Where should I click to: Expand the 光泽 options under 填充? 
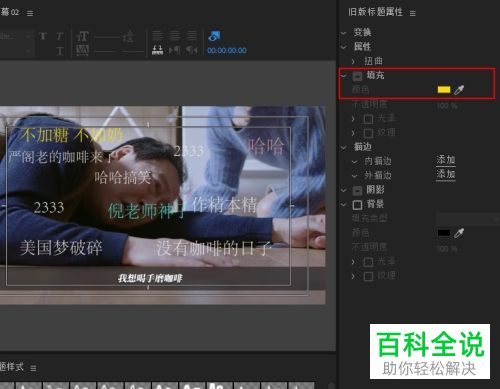point(353,118)
